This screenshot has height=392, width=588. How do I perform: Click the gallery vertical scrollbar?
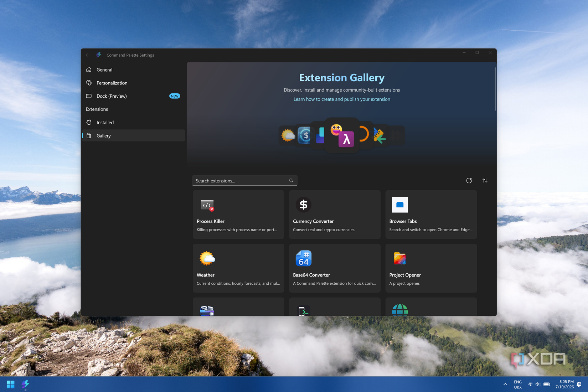495,89
